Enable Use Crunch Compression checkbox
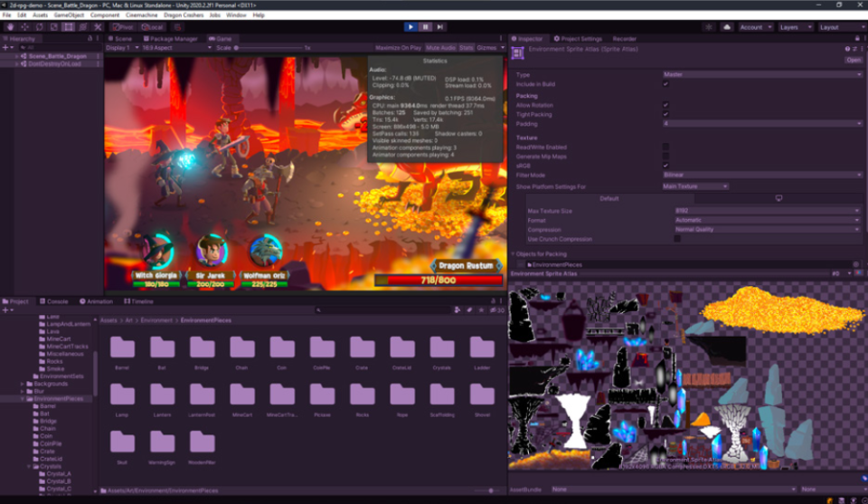Screen dimensions: 868x504 [677, 239]
